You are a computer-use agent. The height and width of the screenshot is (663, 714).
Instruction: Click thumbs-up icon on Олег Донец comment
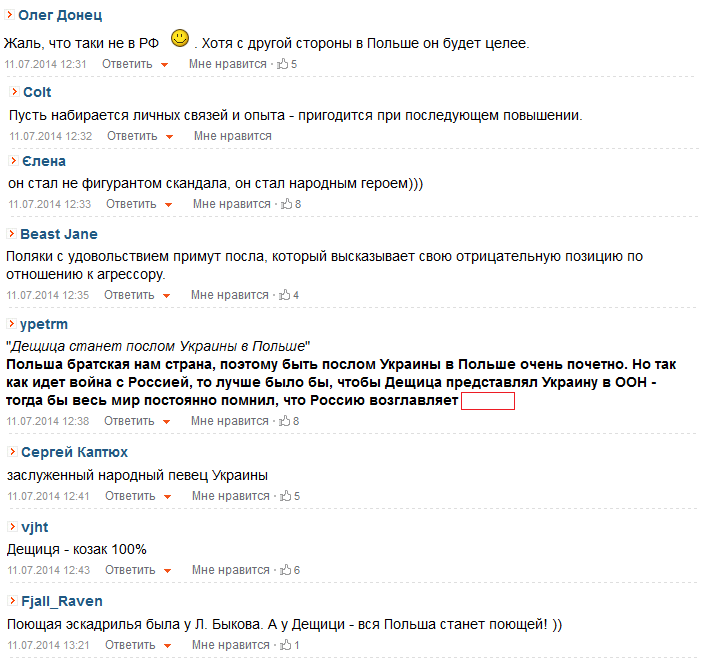coord(283,64)
